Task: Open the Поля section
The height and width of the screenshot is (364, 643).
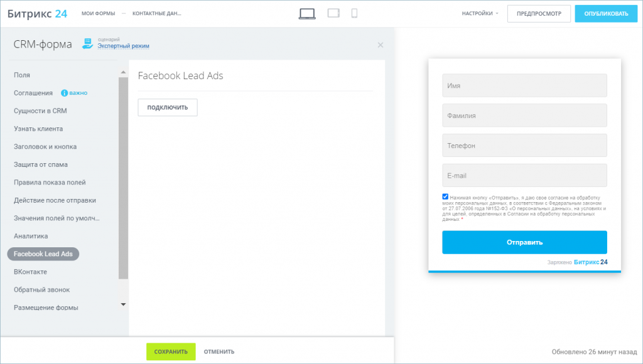Action: click(22, 75)
